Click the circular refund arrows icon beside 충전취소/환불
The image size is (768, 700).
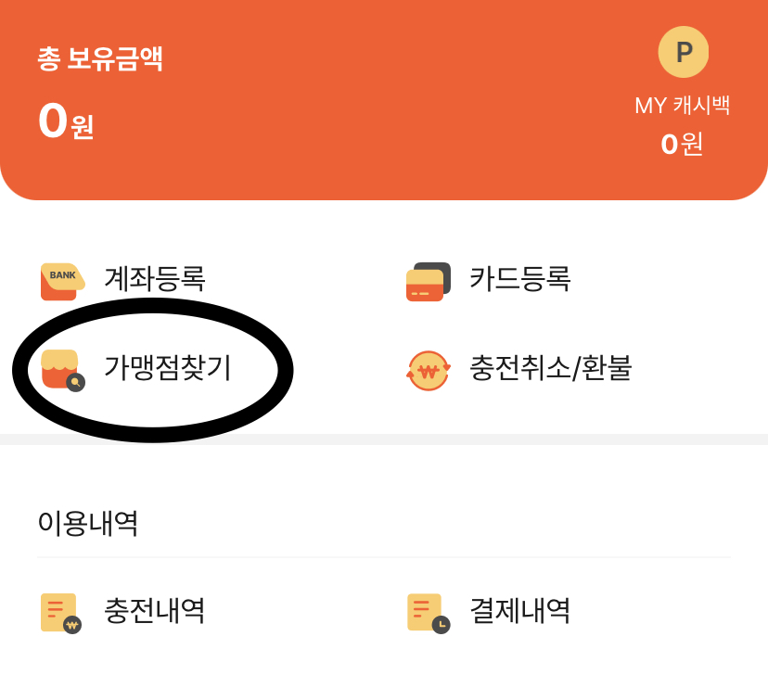[427, 368]
